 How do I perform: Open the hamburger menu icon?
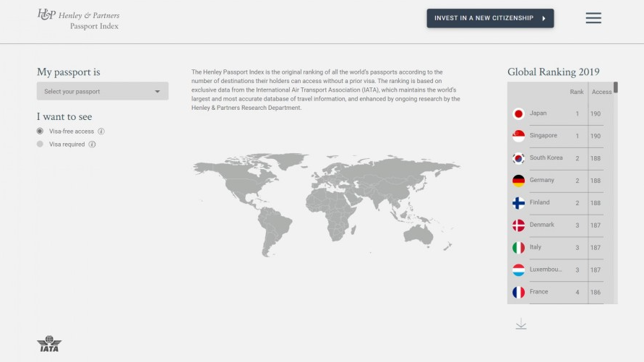593,18
